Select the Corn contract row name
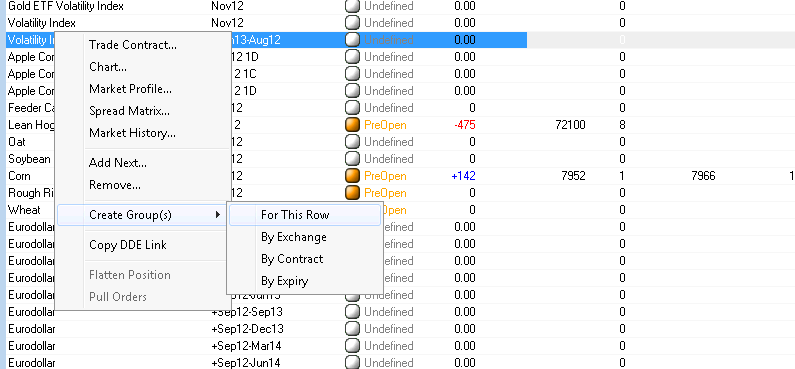Screen dimensions: 795x369 [x=19, y=176]
